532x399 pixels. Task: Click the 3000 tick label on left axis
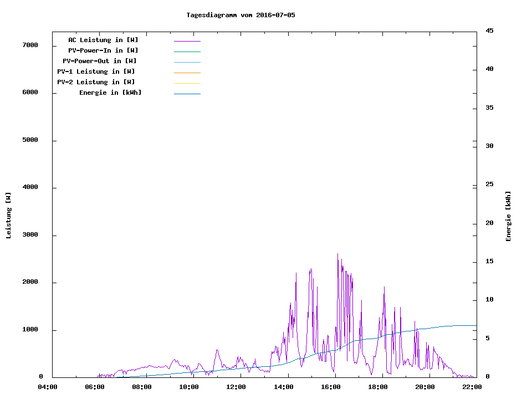point(29,235)
